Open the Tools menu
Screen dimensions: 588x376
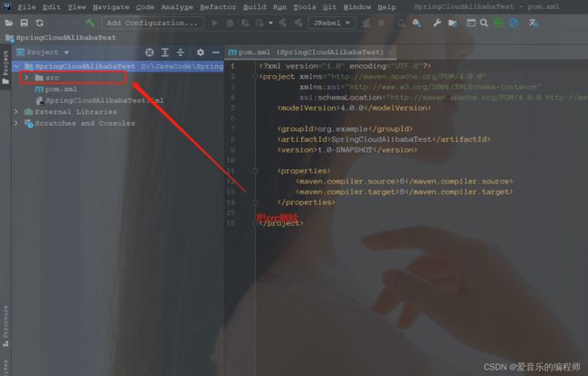click(305, 6)
